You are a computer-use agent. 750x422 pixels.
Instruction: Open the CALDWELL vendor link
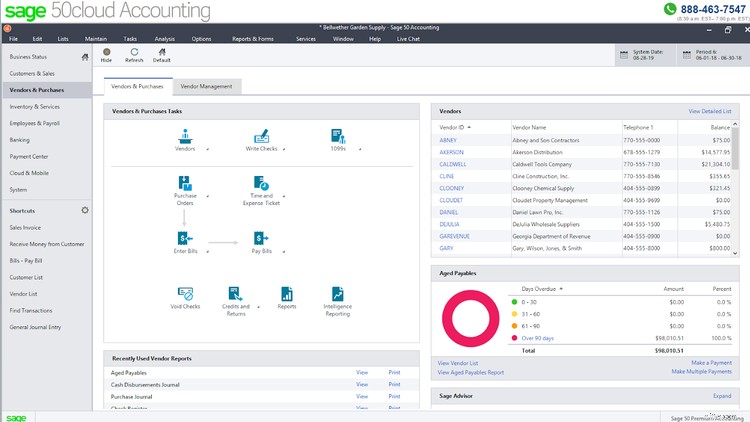pos(452,164)
